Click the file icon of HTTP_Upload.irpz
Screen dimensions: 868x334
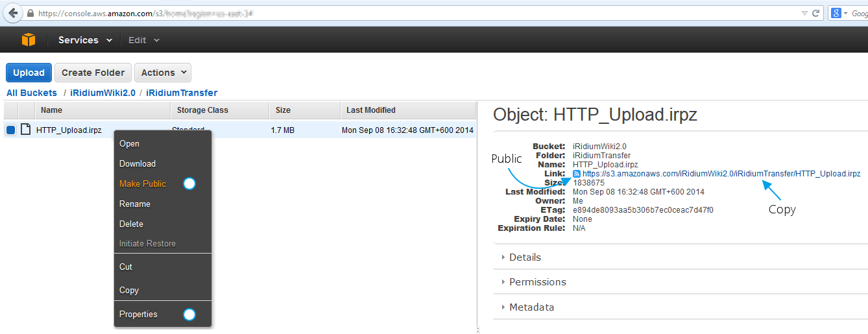tap(25, 130)
